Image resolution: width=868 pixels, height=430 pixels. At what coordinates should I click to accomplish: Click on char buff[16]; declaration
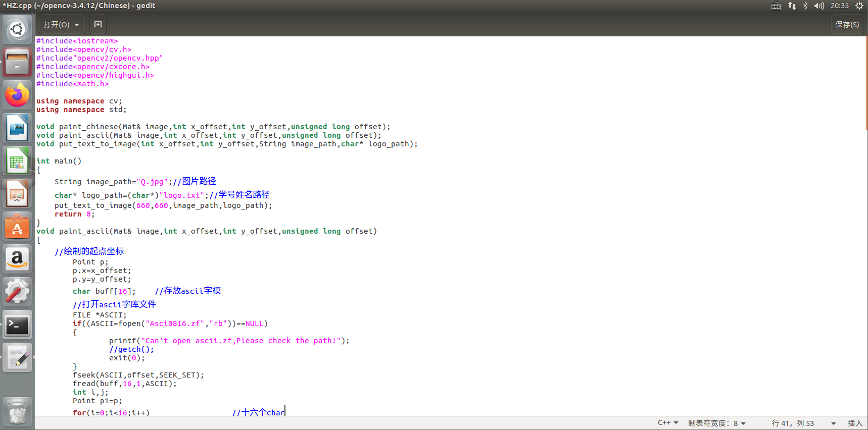(x=104, y=291)
